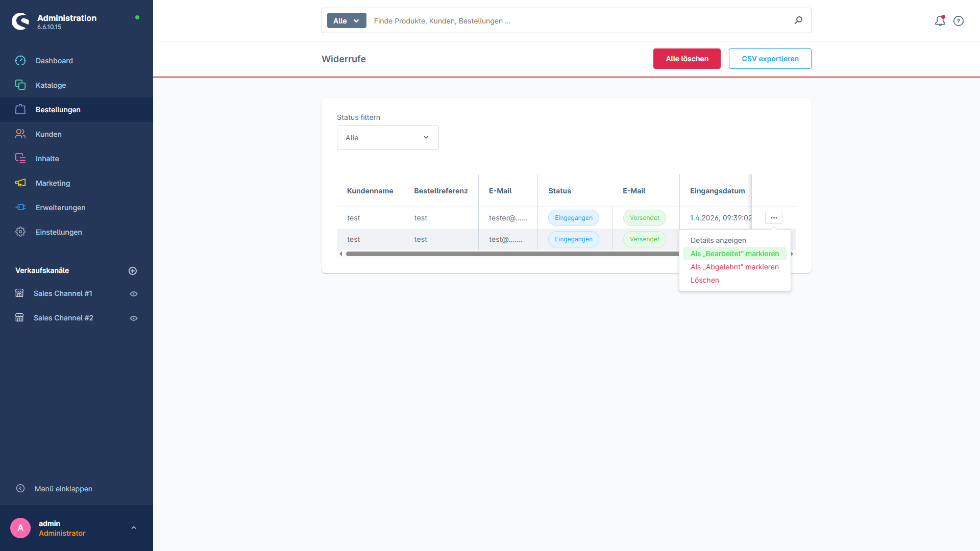The width and height of the screenshot is (980, 551).
Task: Open the notifications bell
Action: pyautogui.click(x=940, y=21)
